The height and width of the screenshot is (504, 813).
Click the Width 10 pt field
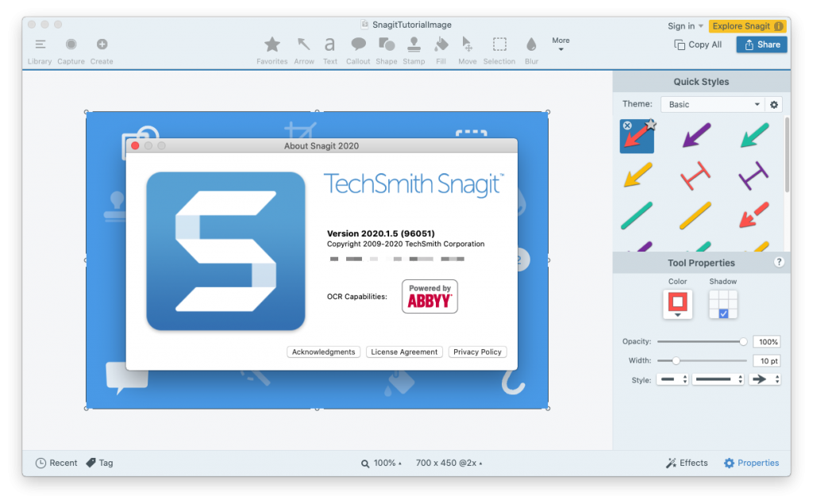click(x=767, y=360)
